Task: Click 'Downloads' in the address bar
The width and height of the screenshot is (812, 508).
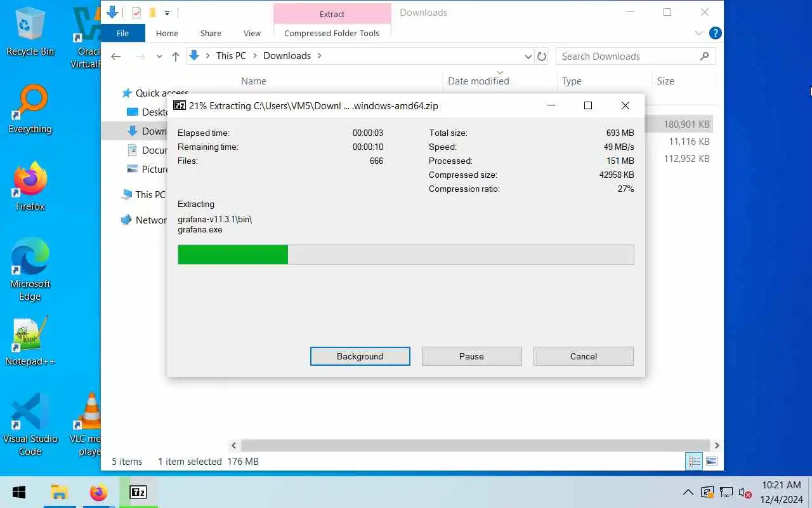Action: [287, 56]
